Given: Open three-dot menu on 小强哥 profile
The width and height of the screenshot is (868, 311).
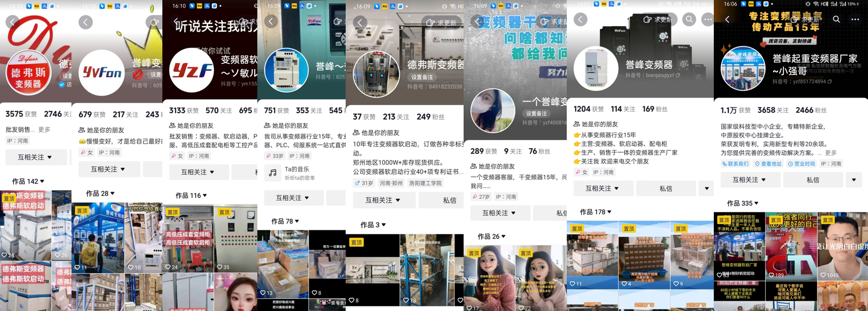Looking at the screenshot, I should pyautogui.click(x=855, y=19).
